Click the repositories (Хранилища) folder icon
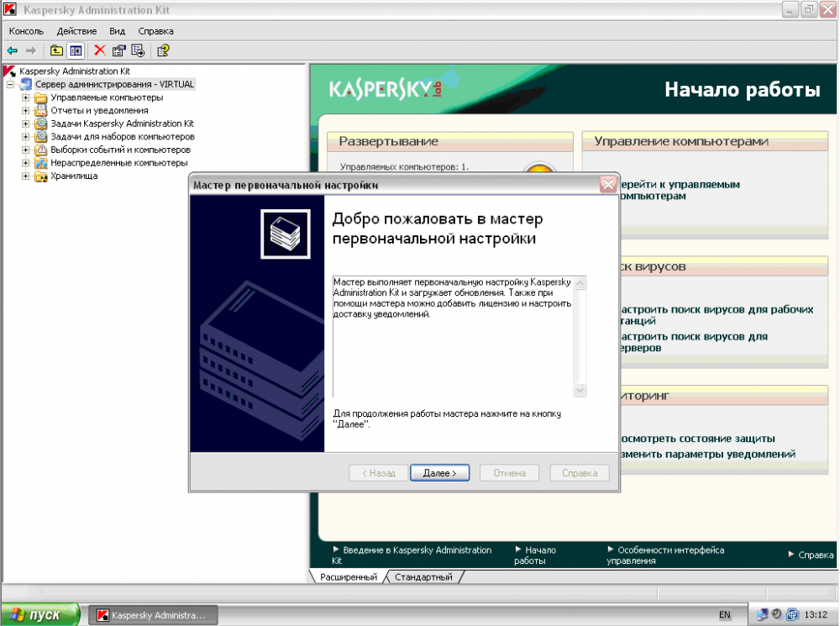The width and height of the screenshot is (840, 626). click(x=40, y=176)
